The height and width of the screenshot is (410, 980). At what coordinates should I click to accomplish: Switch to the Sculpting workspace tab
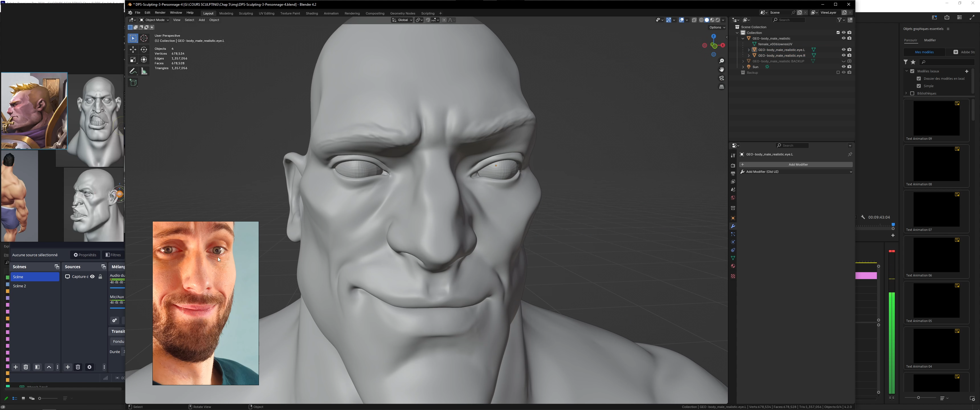pos(246,13)
